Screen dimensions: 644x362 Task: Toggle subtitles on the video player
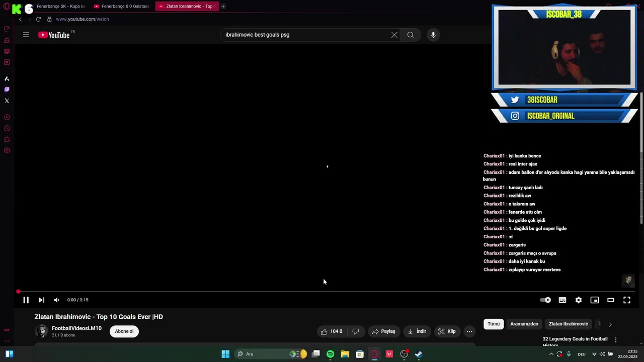562,300
